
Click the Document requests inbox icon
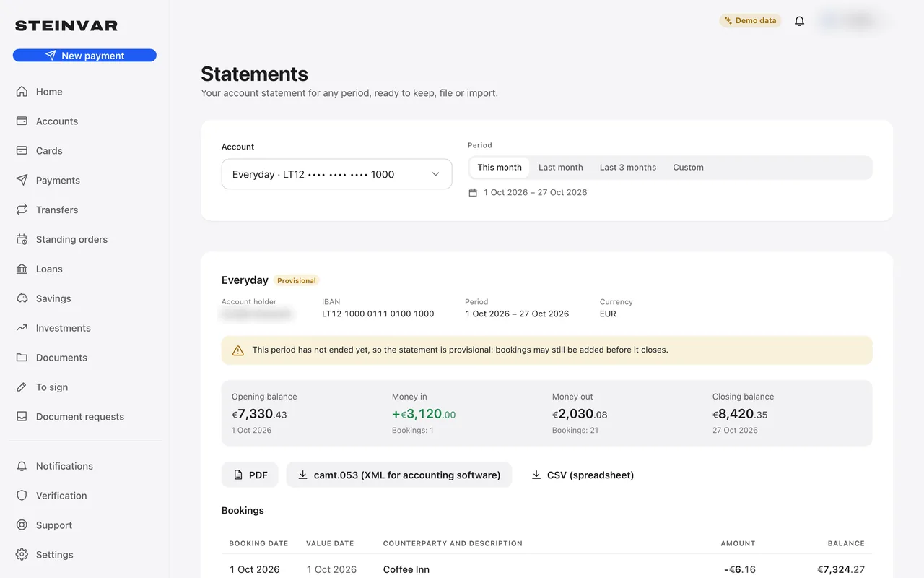(x=22, y=418)
